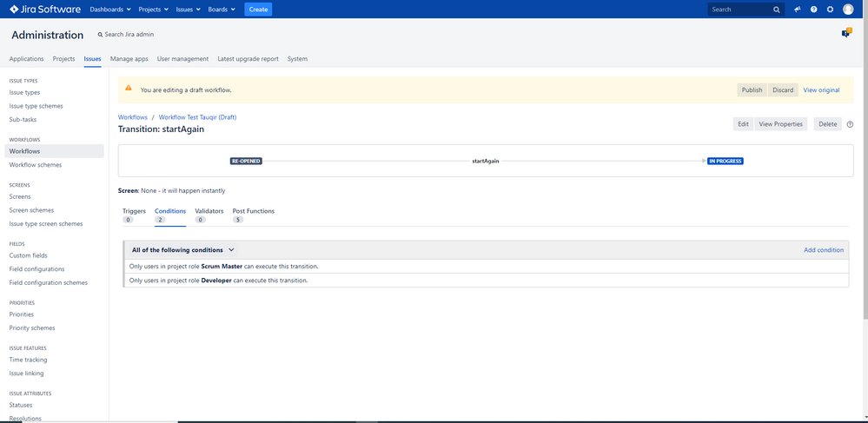Open the Projects dropdown menu
Screen dimensions: 868x423
pyautogui.click(x=154, y=10)
